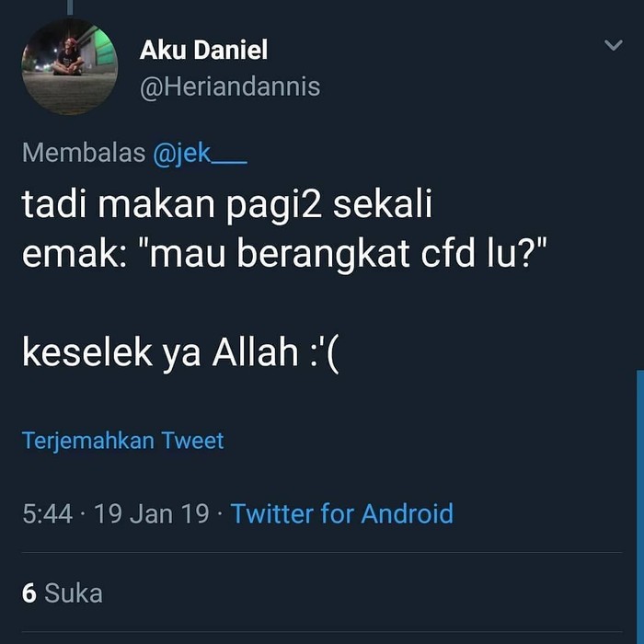Click the number 6 in the likes count

pyautogui.click(x=29, y=593)
